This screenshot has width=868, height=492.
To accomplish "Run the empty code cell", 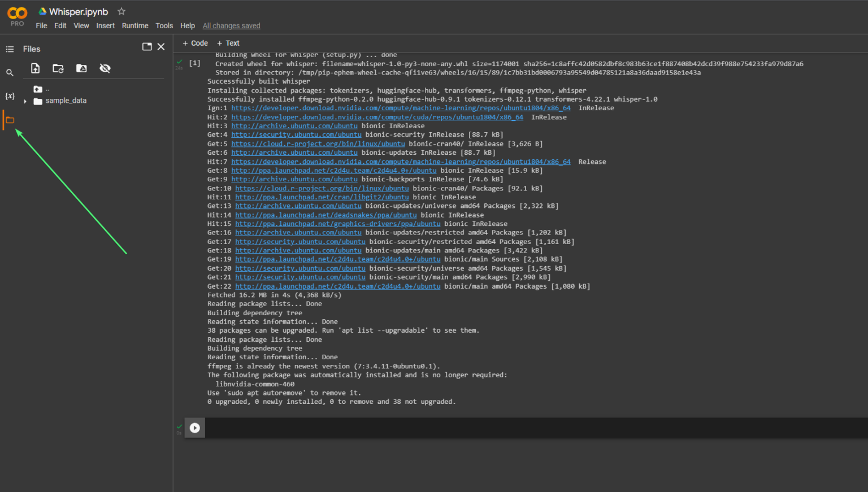I will (195, 428).
